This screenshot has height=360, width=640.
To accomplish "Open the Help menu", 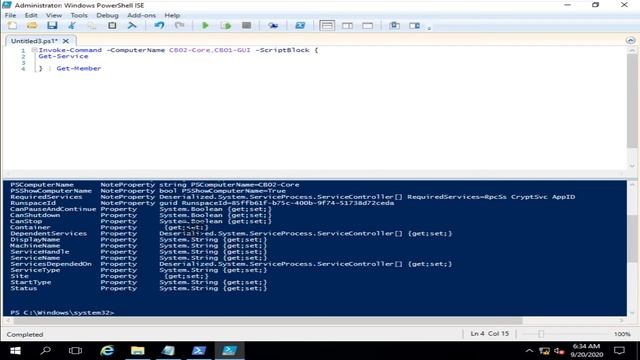I will (x=172, y=15).
